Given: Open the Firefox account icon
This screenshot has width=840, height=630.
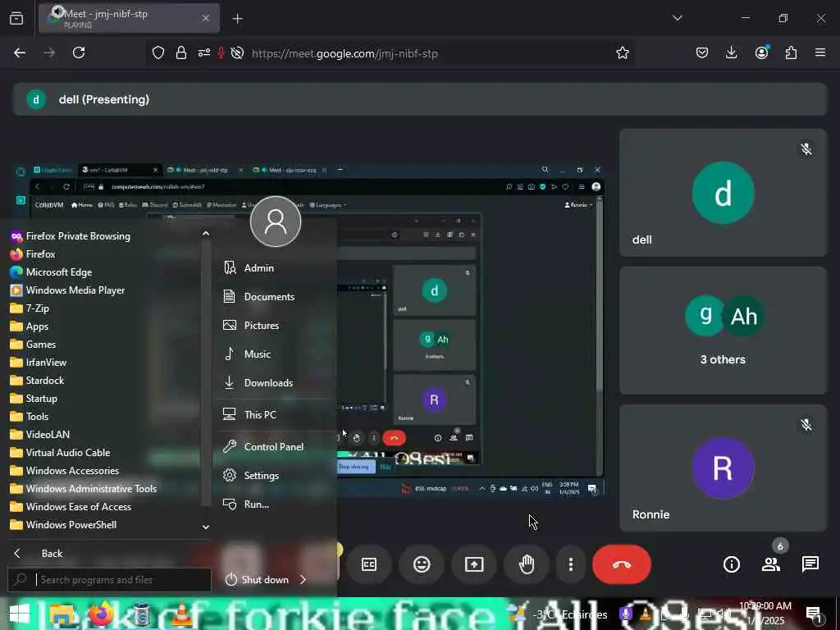Looking at the screenshot, I should coord(761,52).
